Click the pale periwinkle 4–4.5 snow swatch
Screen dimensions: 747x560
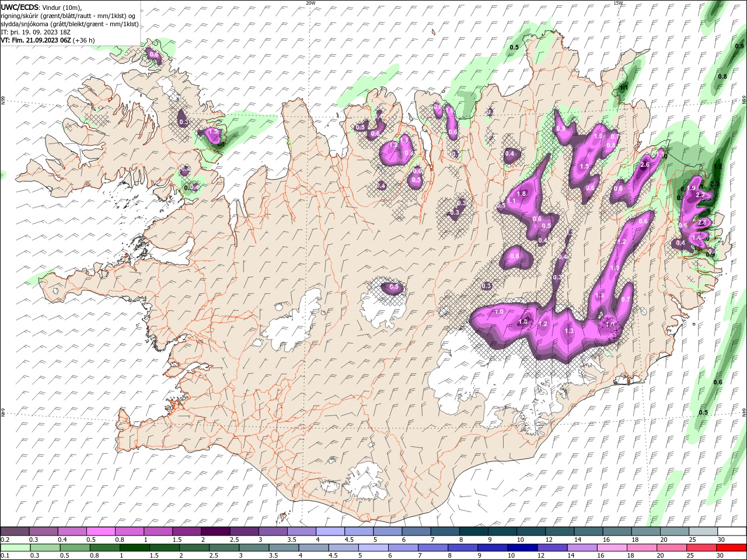330,531
